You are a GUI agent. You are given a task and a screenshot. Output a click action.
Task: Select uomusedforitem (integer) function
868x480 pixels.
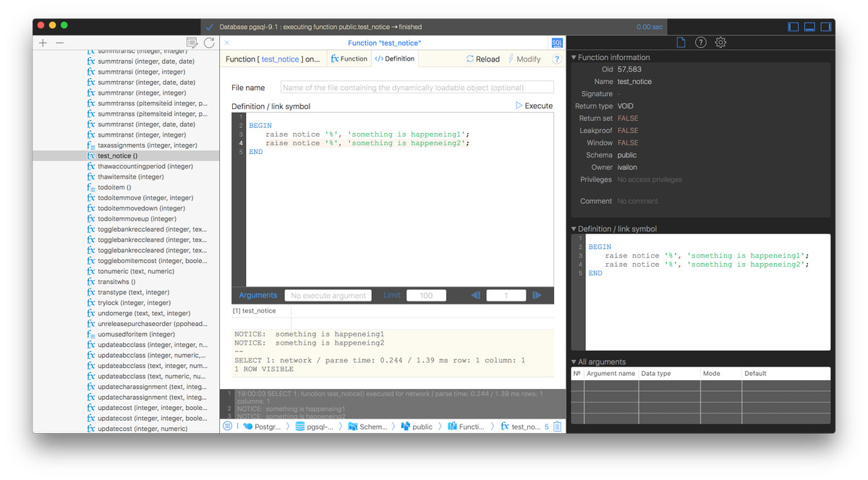(130, 334)
